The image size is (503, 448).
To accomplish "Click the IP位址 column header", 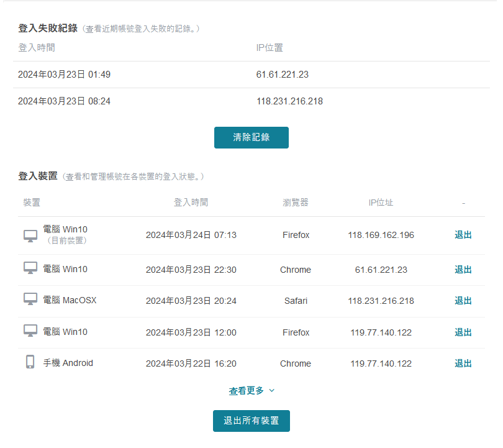I will tap(381, 203).
